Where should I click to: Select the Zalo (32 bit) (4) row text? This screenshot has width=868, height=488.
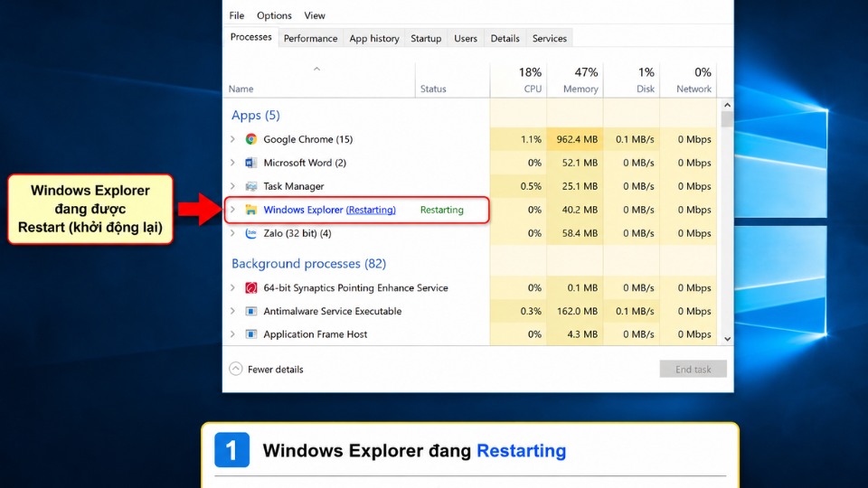[x=297, y=233]
